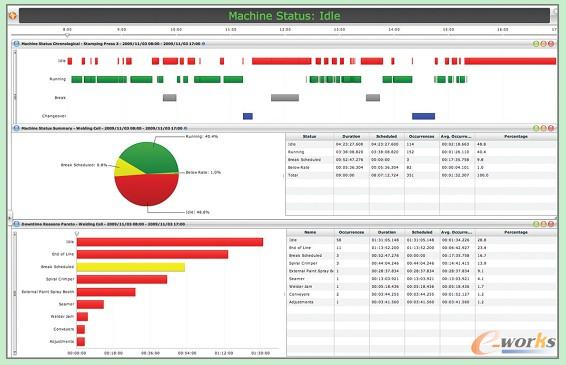Select Spiral Crimper row in Pareto table
The height and width of the screenshot is (365, 566).
tap(422, 263)
